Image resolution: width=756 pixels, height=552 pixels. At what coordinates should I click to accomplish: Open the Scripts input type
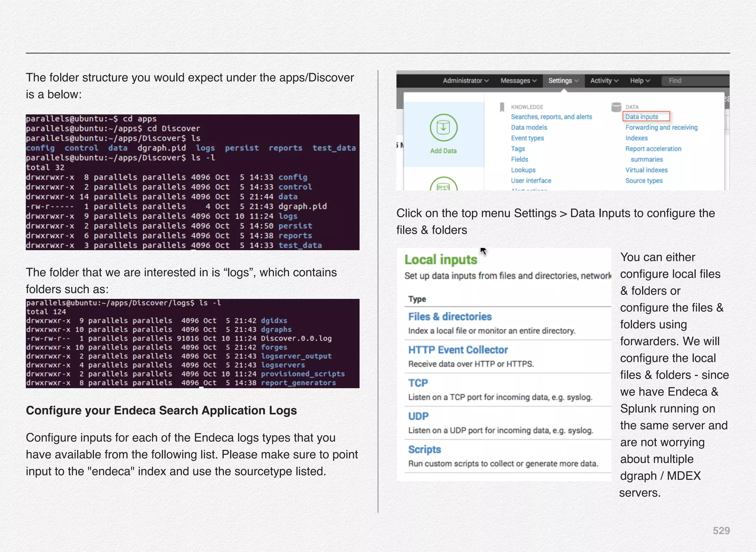(425, 449)
